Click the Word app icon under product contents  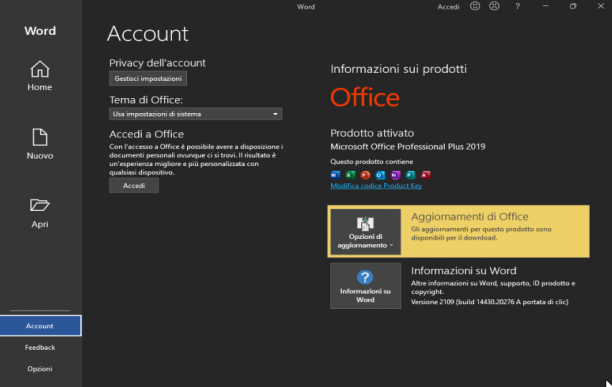[335, 175]
